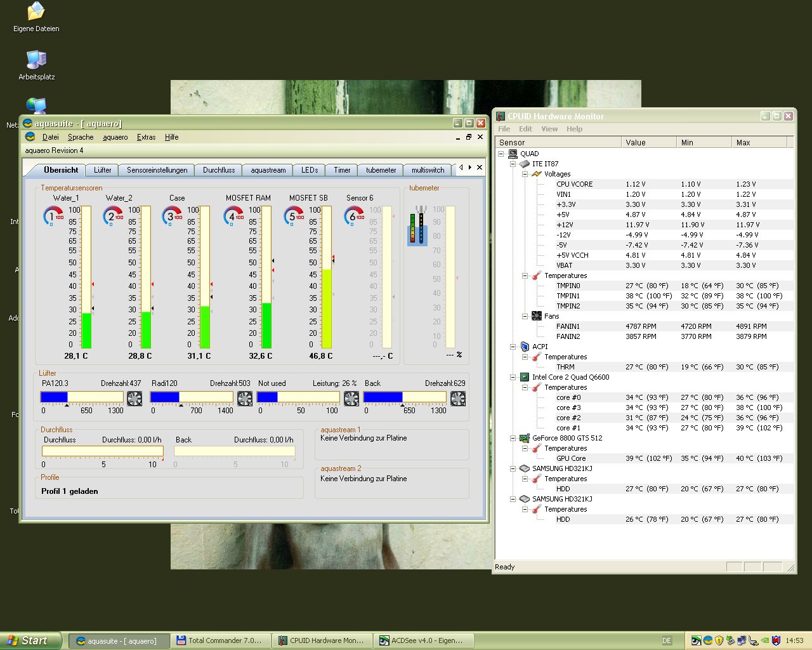Image resolution: width=812 pixels, height=650 pixels.
Task: Click the MOSFET RAM sensor 4 gauge icon
Action: pos(233,216)
